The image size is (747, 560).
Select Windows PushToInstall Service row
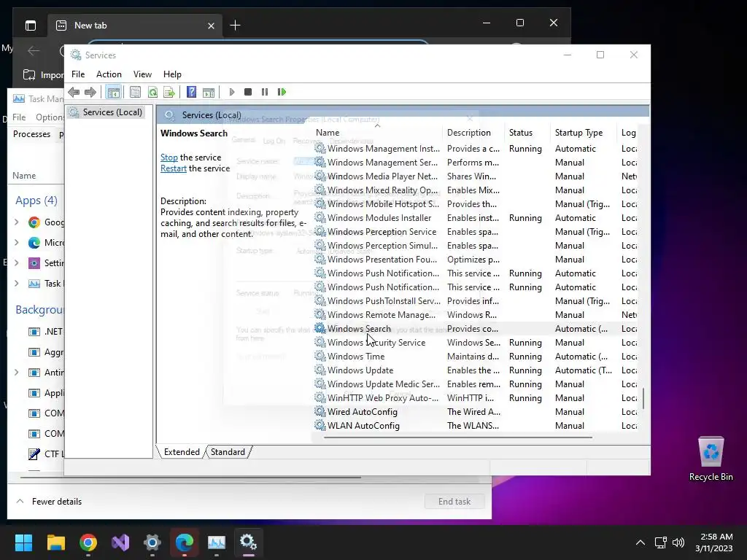[475, 301]
